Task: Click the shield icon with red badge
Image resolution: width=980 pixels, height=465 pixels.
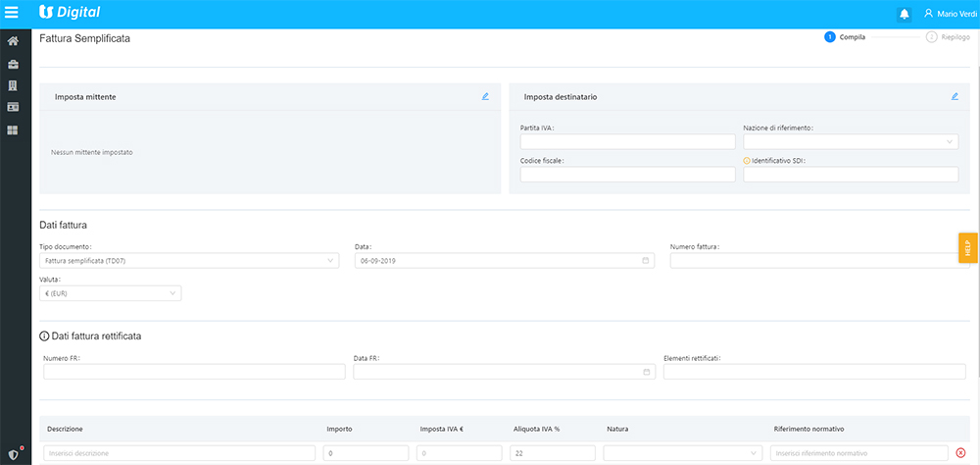Action: [x=14, y=454]
